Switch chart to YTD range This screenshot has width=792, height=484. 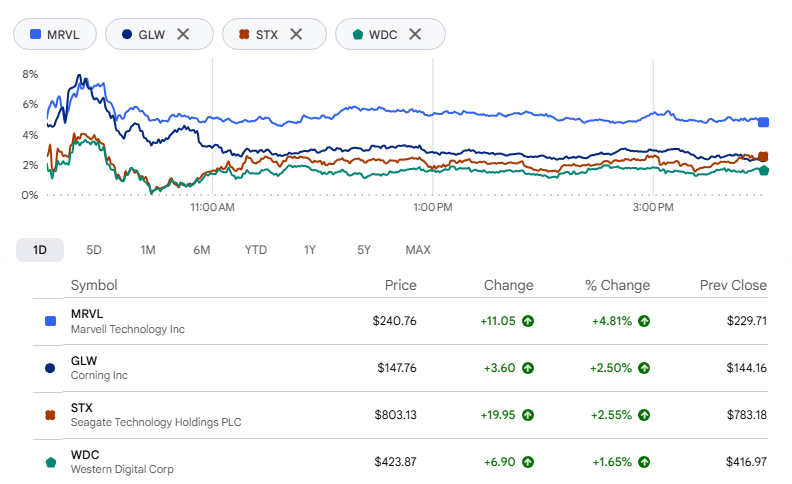coord(256,250)
